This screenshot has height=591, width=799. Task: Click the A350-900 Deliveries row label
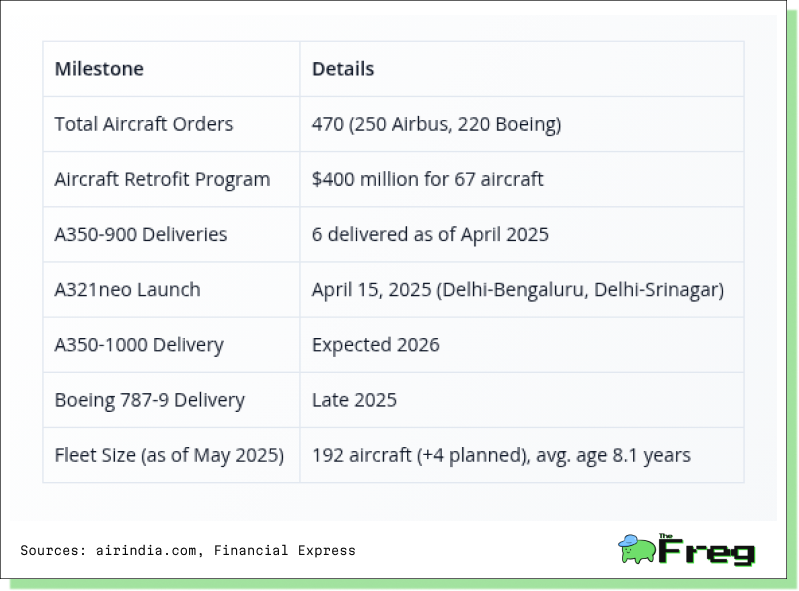click(141, 234)
